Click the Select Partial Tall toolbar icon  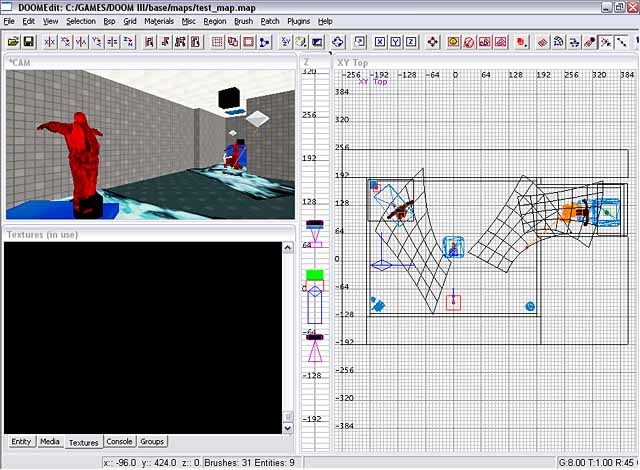(x=180, y=42)
